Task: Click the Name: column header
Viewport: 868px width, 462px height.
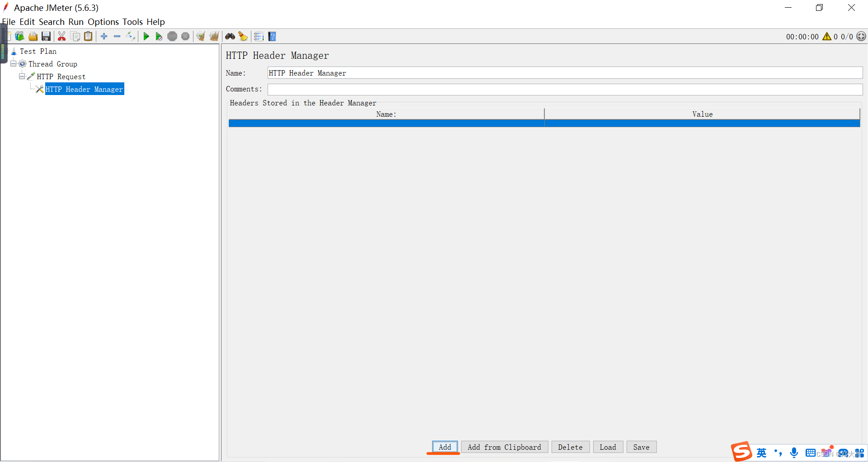Action: [x=387, y=114]
